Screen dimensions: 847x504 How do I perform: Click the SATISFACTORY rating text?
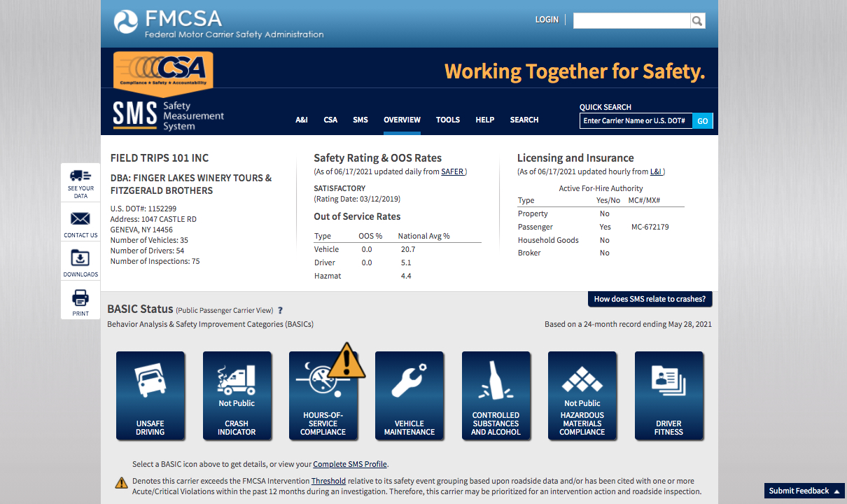click(339, 188)
